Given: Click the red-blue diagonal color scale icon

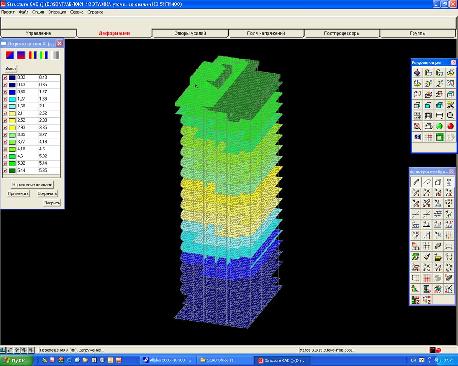Looking at the screenshot, I should (x=10, y=55).
